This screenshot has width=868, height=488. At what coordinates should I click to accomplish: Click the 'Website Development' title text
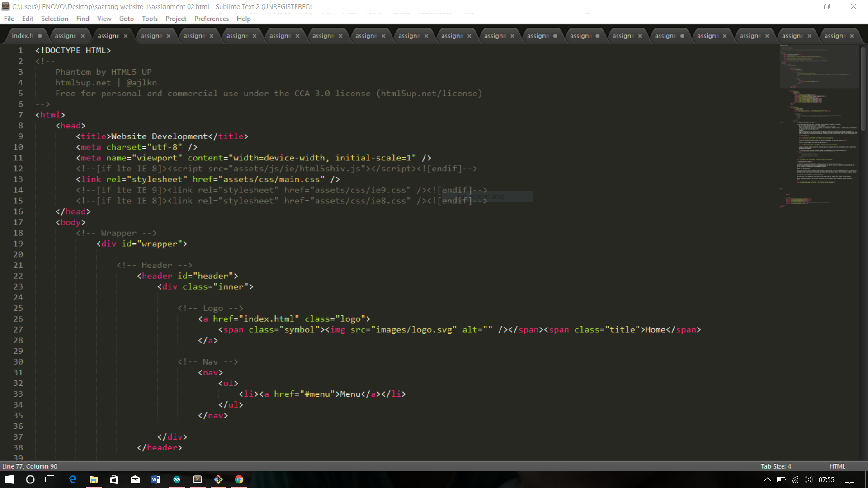[x=160, y=136]
